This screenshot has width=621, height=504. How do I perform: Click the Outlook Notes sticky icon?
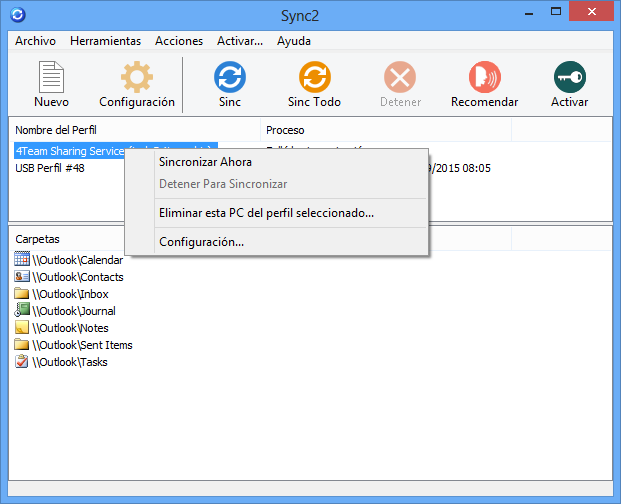coord(22,327)
